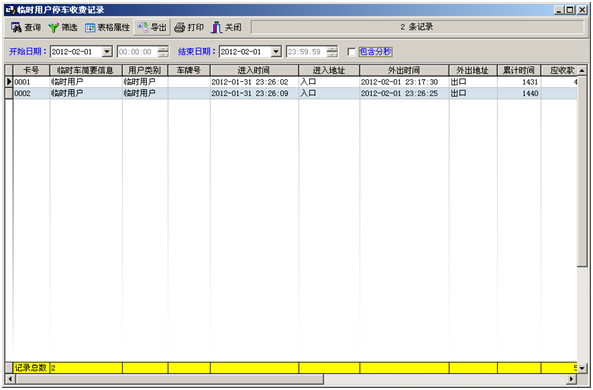Image resolution: width=593 pixels, height=390 pixels.
Task: Click the horizontal scrollbar left arrow
Action: coord(10,379)
